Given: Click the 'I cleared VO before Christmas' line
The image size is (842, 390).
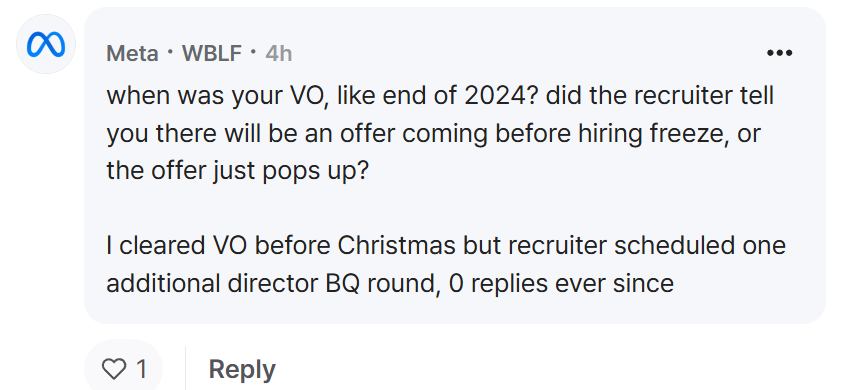Looking at the screenshot, I should coord(446,245).
